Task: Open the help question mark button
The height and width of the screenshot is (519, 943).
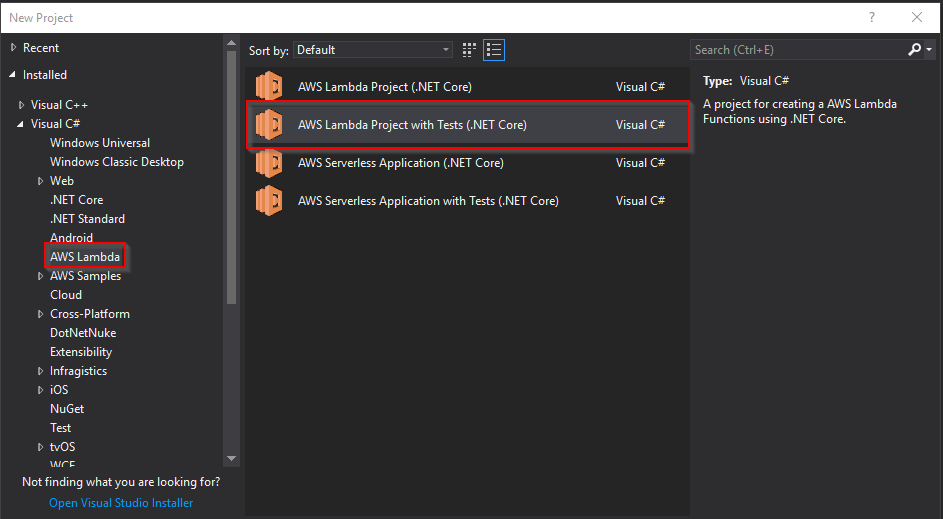Action: coord(872,17)
